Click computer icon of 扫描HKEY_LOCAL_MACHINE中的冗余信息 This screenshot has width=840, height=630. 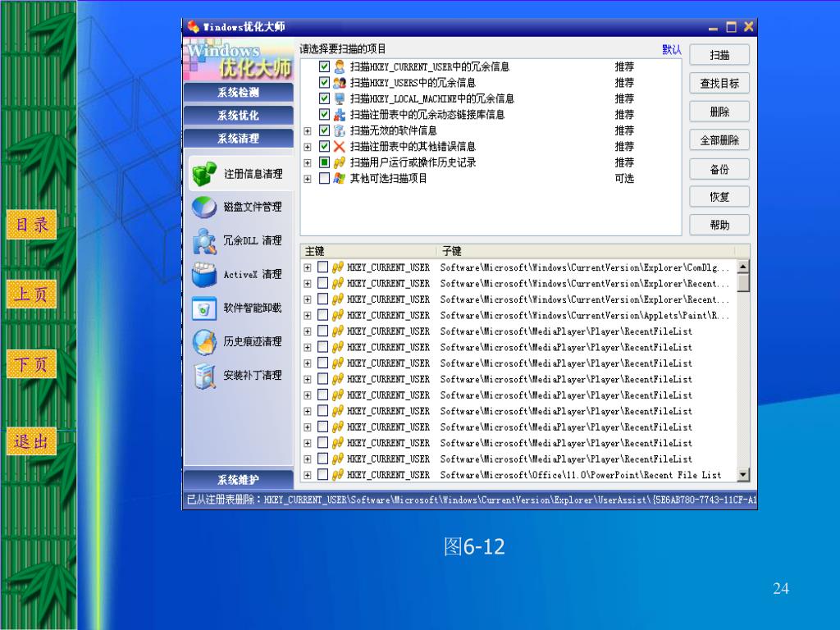click(339, 98)
